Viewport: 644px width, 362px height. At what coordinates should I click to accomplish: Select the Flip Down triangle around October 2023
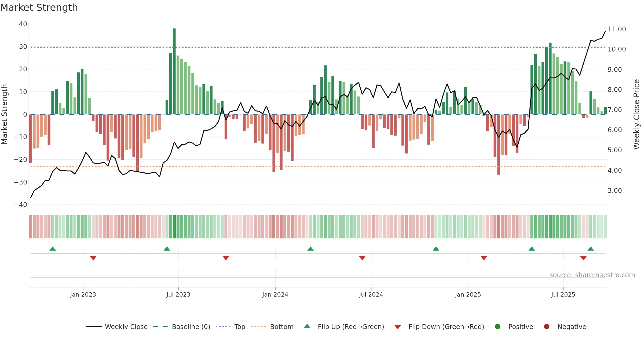pos(226,258)
